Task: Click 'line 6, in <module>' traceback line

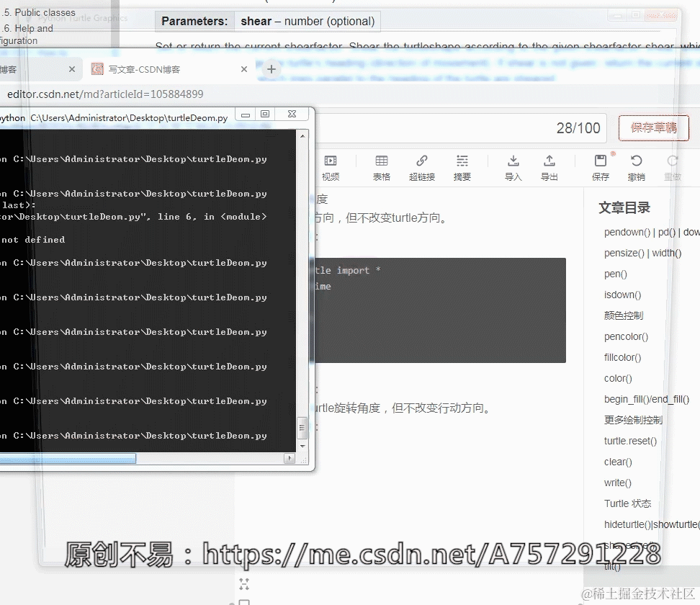Action: [212, 217]
